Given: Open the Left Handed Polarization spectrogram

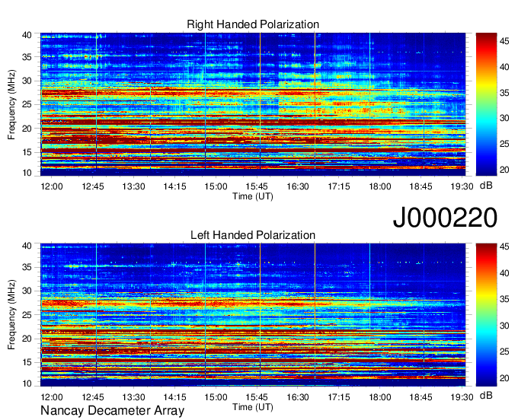Looking at the screenshot, I should coord(253,315).
